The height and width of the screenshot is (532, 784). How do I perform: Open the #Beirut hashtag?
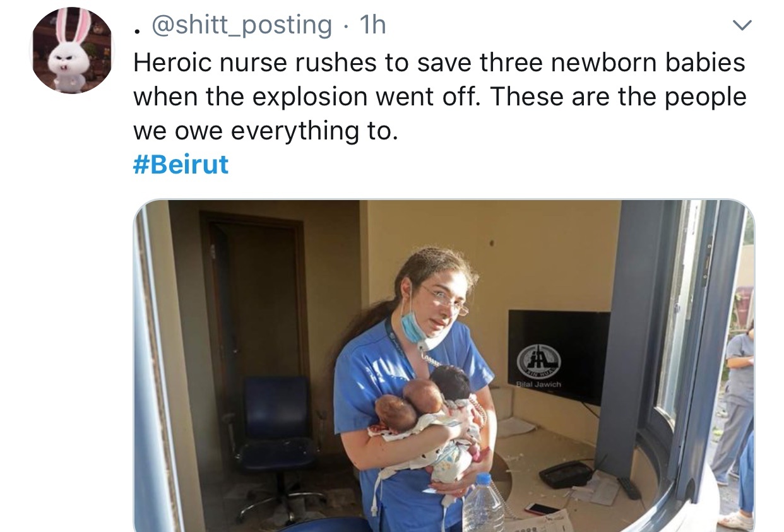181,165
